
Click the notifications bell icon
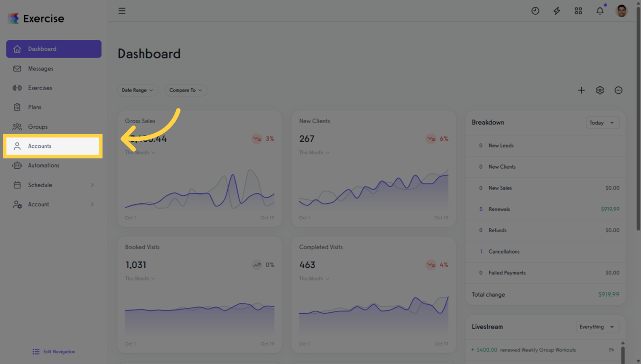click(599, 10)
